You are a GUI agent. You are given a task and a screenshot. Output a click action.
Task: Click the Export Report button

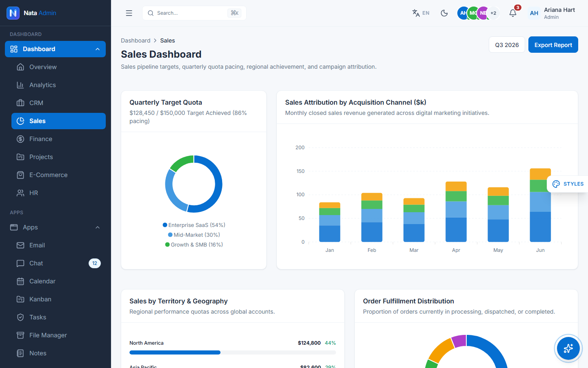click(553, 45)
